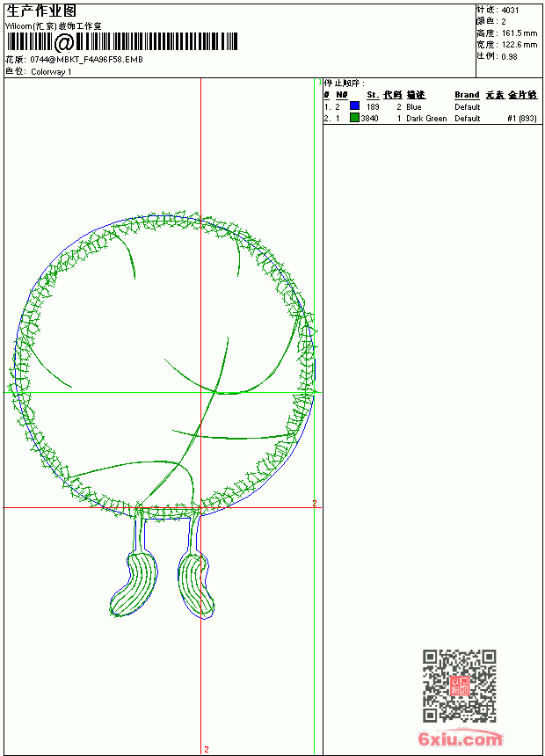This screenshot has height=756, width=545.
Task: Select the Blue row in stop sequence
Action: click(x=431, y=106)
